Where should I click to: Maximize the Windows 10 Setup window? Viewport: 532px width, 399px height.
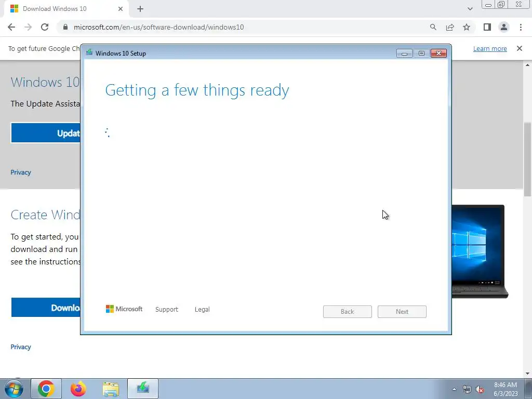(421, 54)
